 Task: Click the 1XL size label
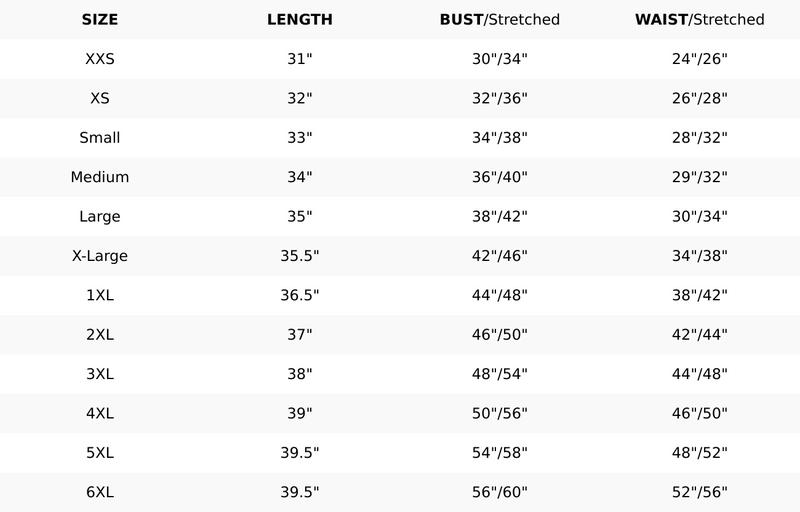pos(100,295)
